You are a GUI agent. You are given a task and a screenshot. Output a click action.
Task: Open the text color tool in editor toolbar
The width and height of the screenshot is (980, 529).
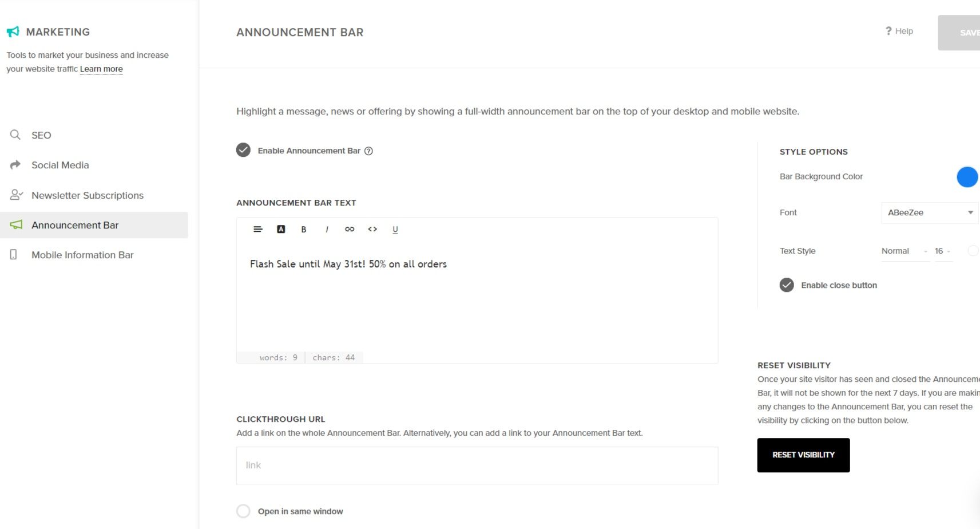pos(281,229)
